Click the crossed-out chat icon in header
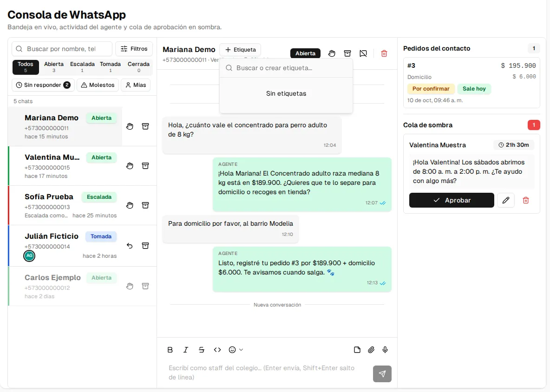Image resolution: width=550 pixels, height=392 pixels. 363,53
